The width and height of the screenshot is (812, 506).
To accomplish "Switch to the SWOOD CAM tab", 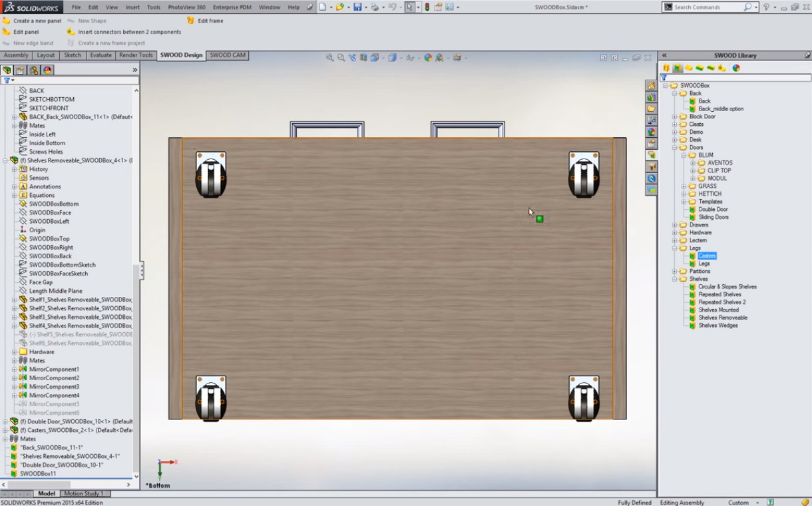I will pyautogui.click(x=228, y=55).
